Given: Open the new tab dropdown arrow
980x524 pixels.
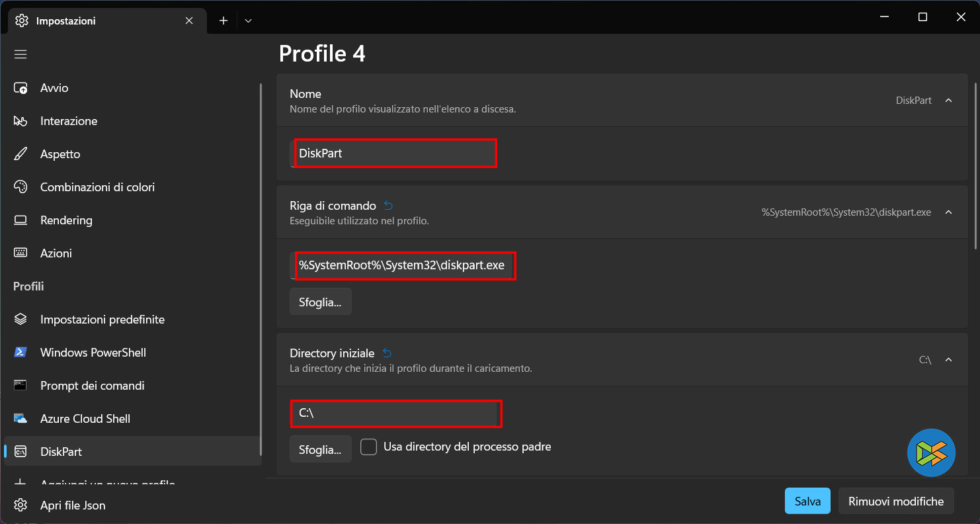Looking at the screenshot, I should tap(248, 21).
